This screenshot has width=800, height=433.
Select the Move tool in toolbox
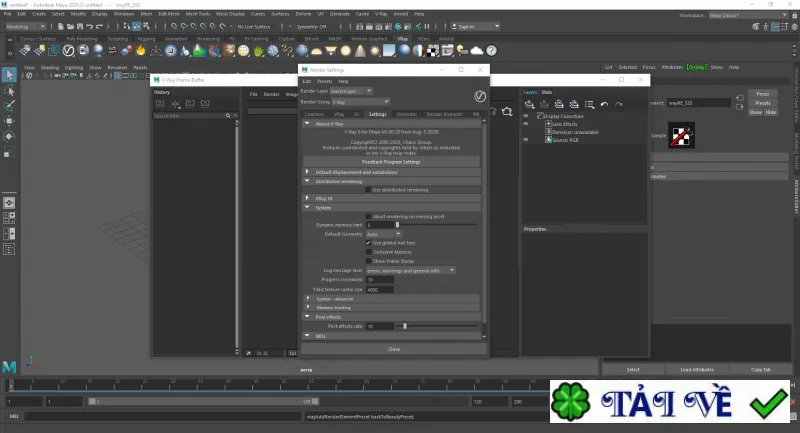9,121
